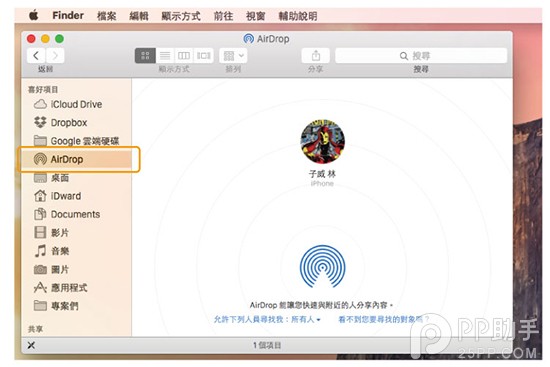Go forward with the right arrow button

(x=55, y=55)
